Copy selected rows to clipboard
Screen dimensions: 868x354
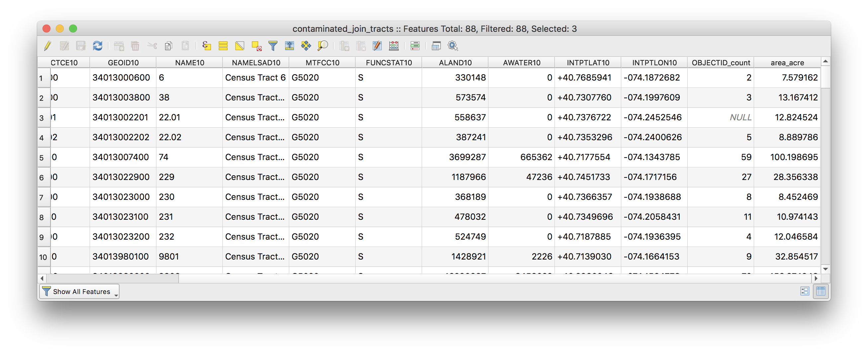tap(168, 46)
